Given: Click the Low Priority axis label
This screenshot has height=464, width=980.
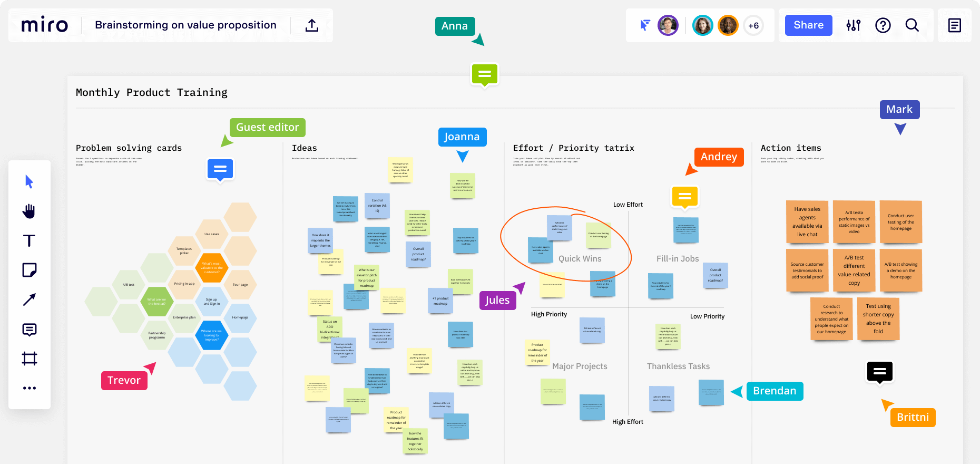Looking at the screenshot, I should (x=707, y=316).
